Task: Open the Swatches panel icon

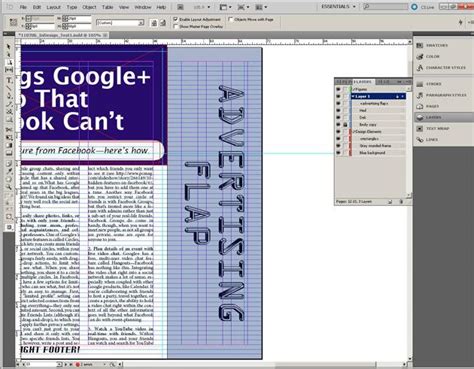Action: click(420, 45)
